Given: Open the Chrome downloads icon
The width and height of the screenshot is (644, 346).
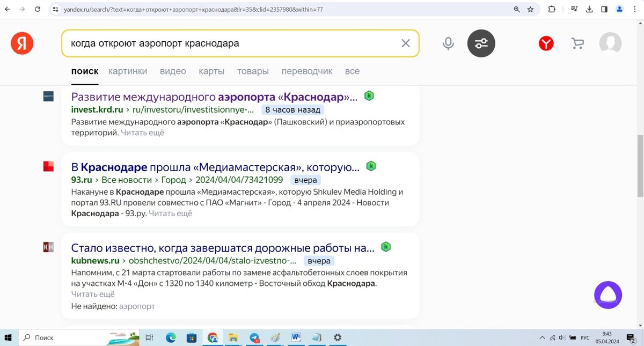Looking at the screenshot, I should pos(589,9).
